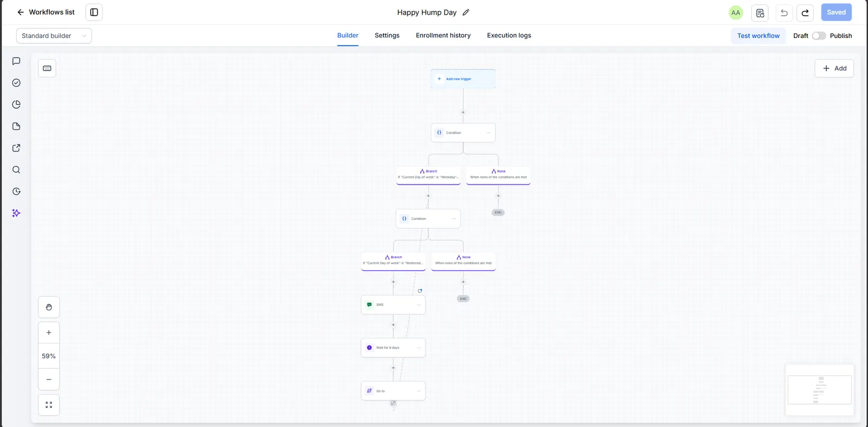This screenshot has width=868, height=427.
Task: Fit workflow to screen
Action: pos(49,405)
